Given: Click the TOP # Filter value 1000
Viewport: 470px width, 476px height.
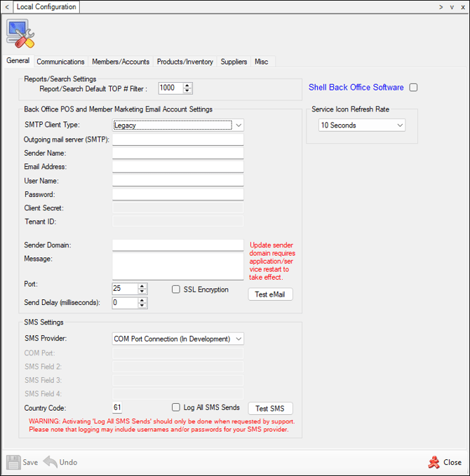Looking at the screenshot, I should click(170, 88).
